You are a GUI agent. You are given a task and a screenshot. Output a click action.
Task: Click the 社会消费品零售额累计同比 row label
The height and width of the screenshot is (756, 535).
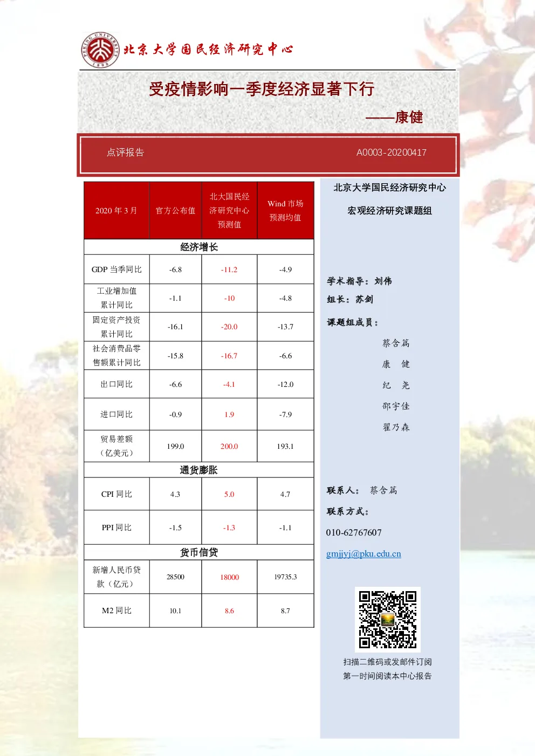click(116, 356)
